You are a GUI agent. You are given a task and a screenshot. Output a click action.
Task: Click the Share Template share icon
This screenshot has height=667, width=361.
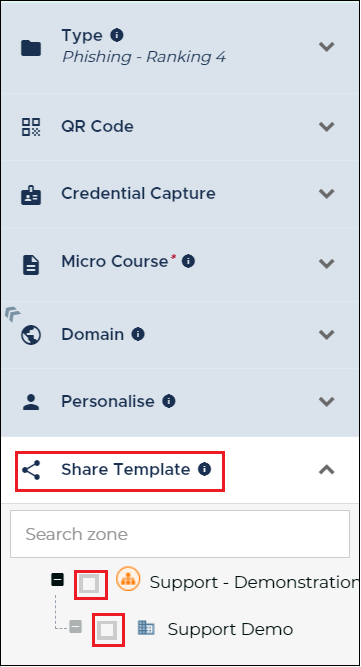[31, 470]
